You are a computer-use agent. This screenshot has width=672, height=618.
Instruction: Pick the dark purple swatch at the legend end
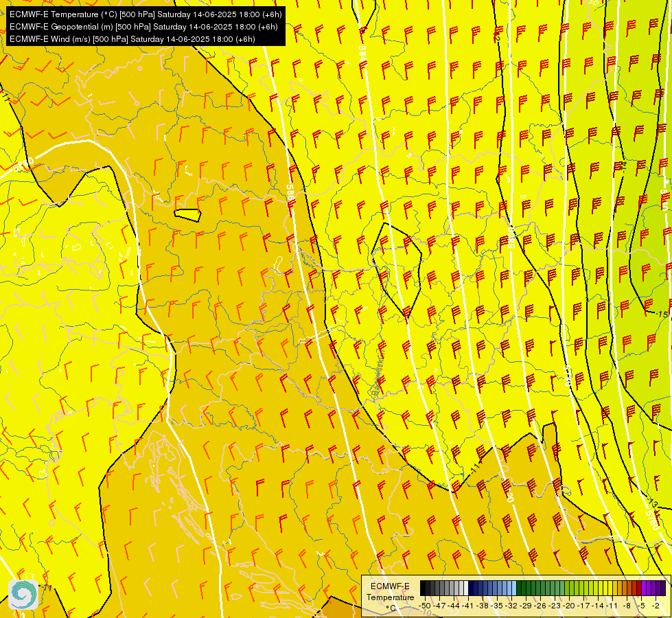click(663, 588)
